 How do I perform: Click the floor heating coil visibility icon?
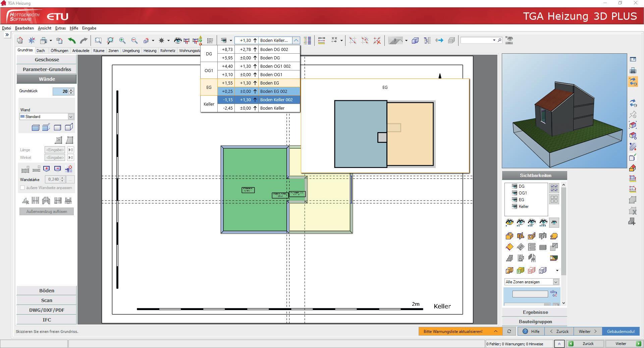532,247
